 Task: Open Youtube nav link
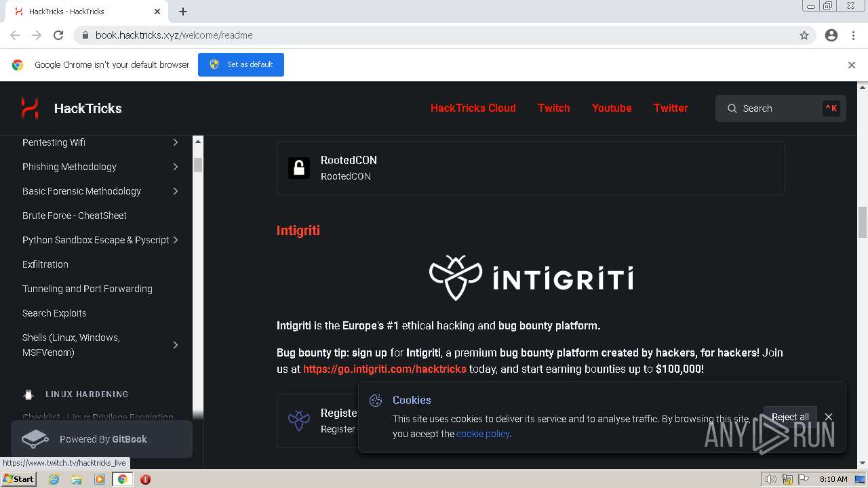click(612, 108)
